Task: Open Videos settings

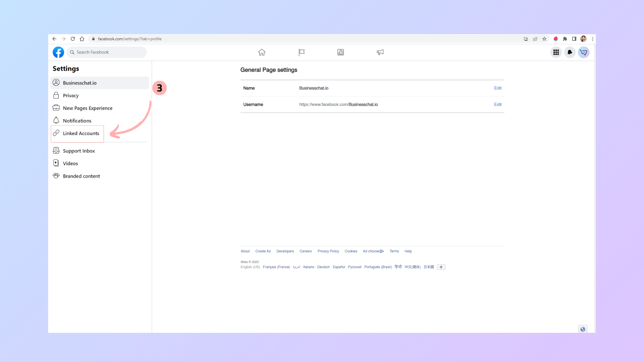Action: 100,164
